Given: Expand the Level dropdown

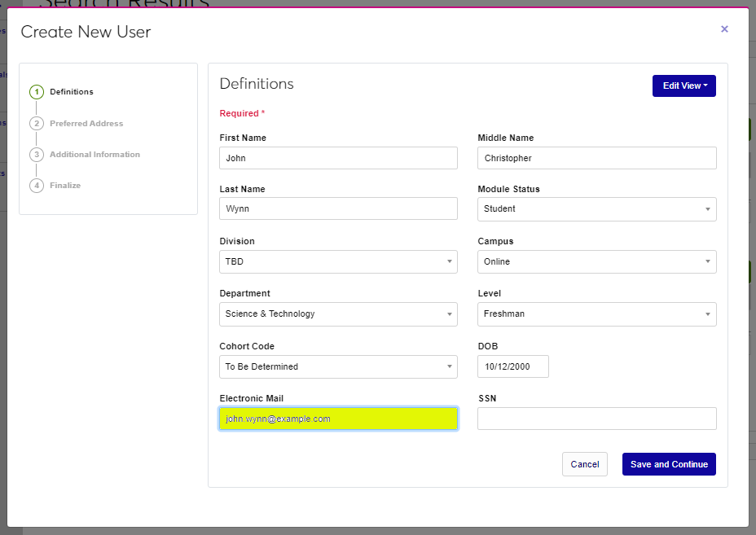Looking at the screenshot, I should click(x=596, y=314).
